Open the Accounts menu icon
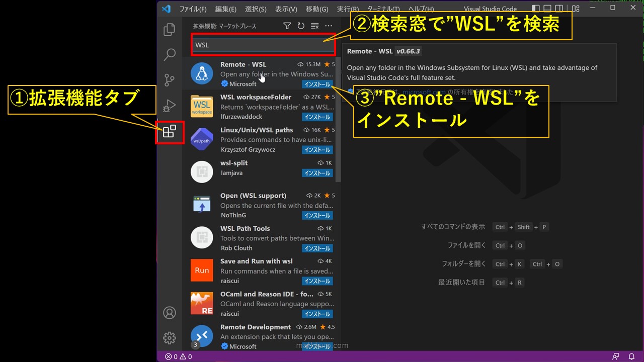This screenshot has width=644, height=362. click(x=170, y=312)
